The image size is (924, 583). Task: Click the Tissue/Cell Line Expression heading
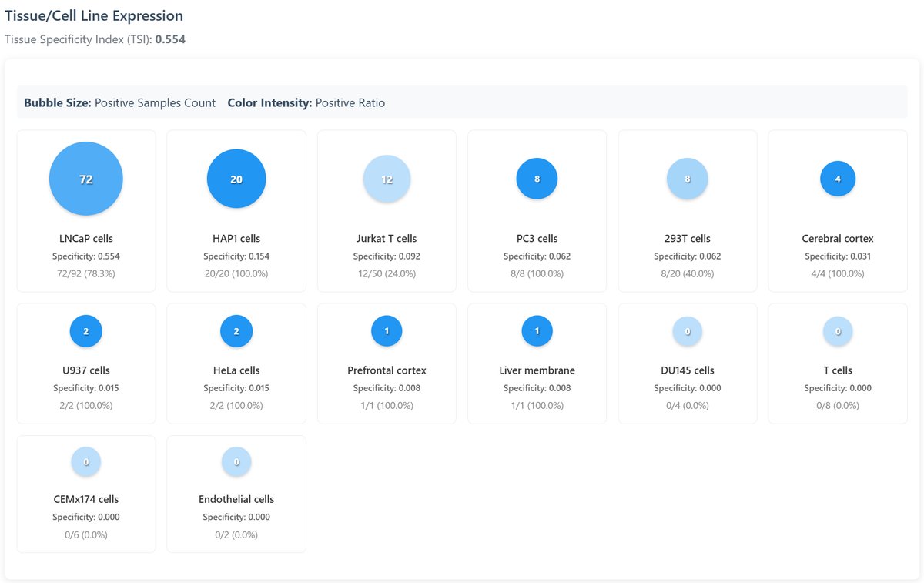tap(94, 15)
